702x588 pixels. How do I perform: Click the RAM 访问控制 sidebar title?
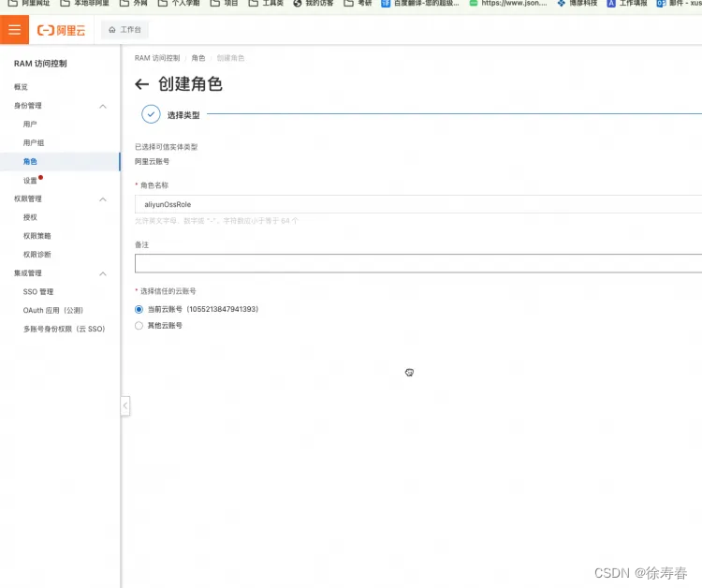tap(40, 64)
